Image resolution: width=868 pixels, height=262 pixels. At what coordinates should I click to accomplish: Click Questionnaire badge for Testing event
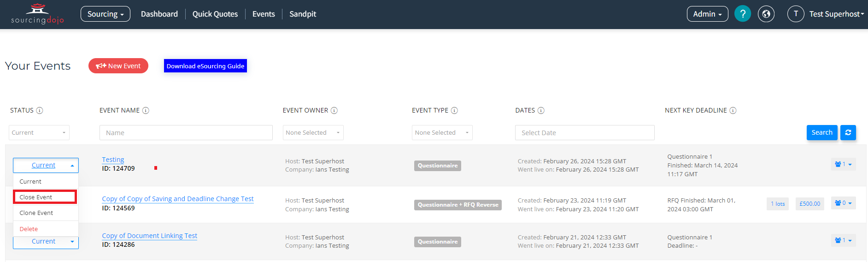click(438, 166)
